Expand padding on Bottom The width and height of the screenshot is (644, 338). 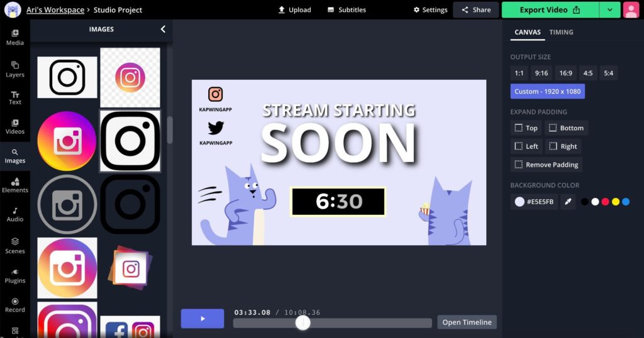click(567, 128)
